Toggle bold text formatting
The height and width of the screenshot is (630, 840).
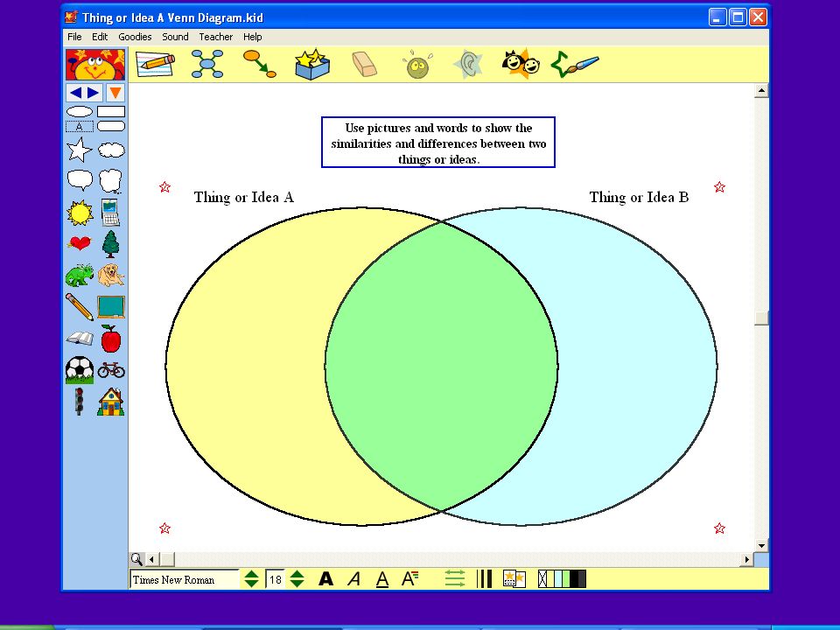(x=325, y=579)
